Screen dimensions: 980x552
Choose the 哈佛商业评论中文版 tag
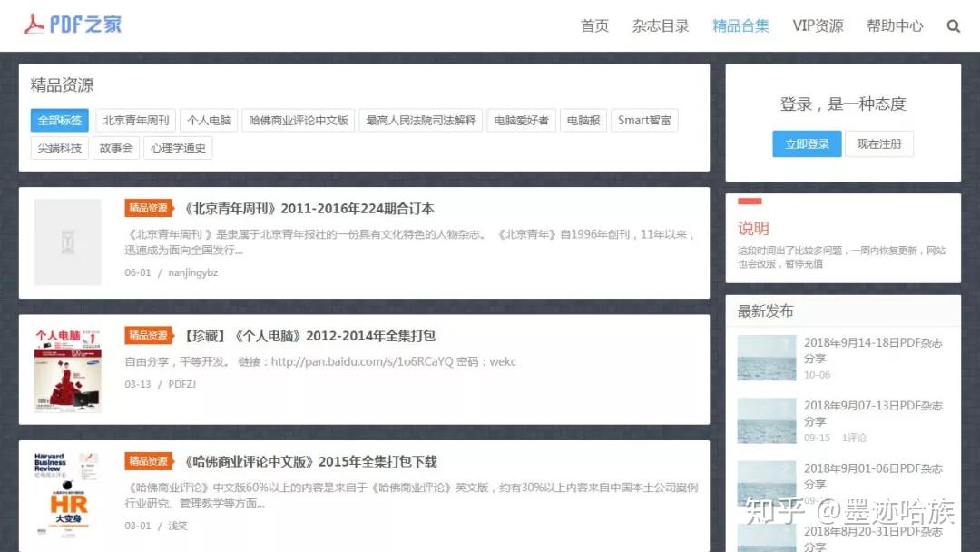(299, 120)
